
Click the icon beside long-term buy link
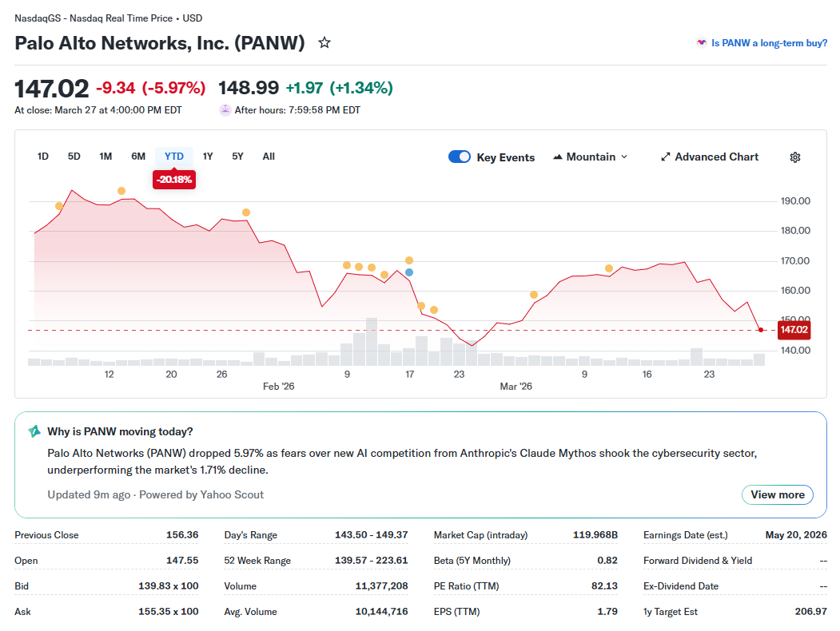pyautogui.click(x=701, y=43)
